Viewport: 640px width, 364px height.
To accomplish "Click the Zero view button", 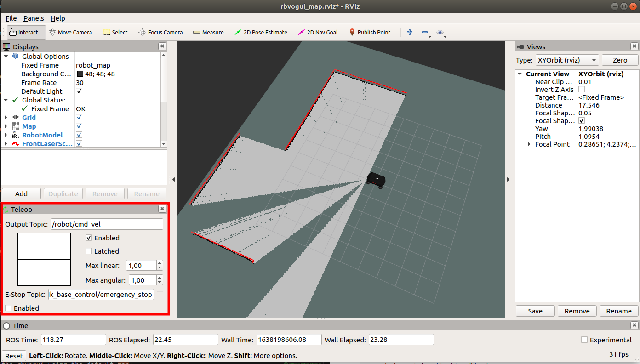I will click(620, 60).
